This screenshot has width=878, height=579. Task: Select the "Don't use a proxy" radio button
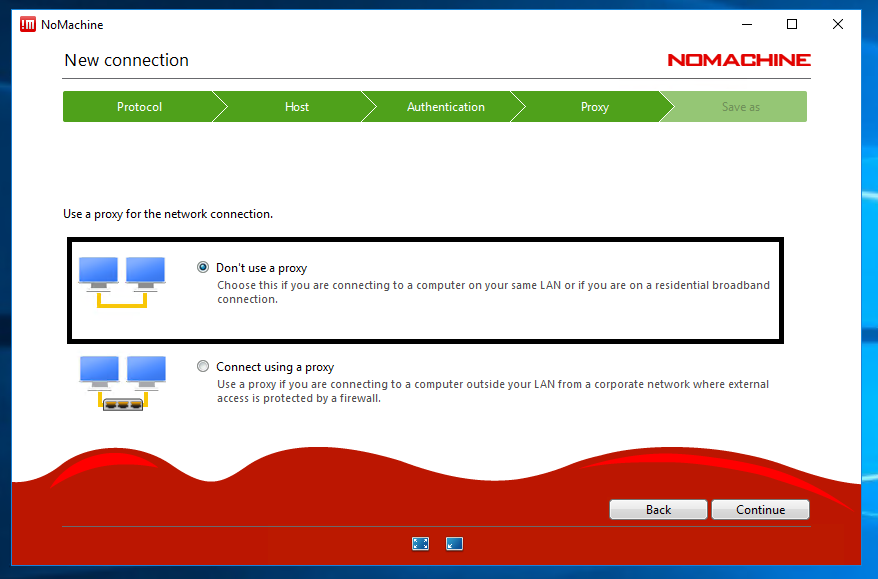pyautogui.click(x=203, y=267)
